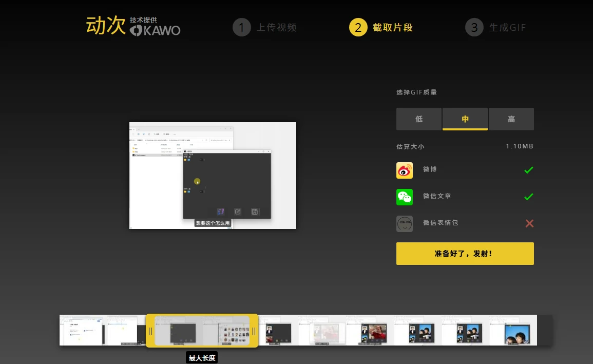Click the step 3 number circle
This screenshot has height=364, width=593.
(x=474, y=27)
